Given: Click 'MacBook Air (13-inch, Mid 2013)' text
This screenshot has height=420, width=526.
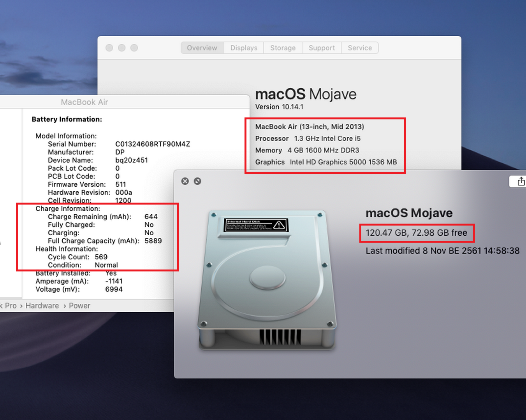Looking at the screenshot, I should pyautogui.click(x=310, y=127).
